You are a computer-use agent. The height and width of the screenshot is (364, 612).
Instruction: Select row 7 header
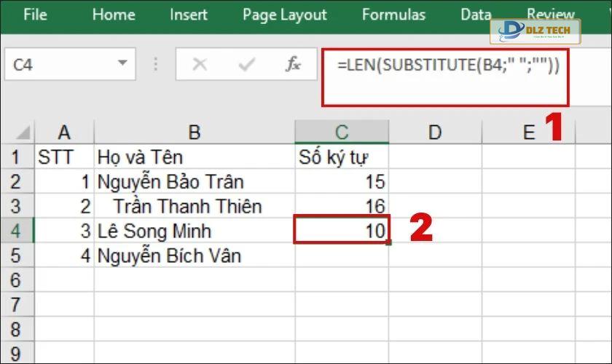pos(17,305)
